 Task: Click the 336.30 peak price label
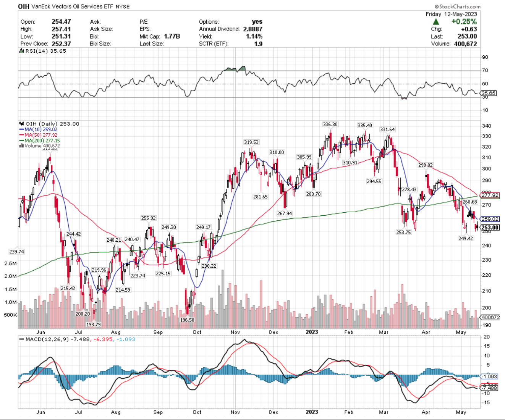point(330,124)
